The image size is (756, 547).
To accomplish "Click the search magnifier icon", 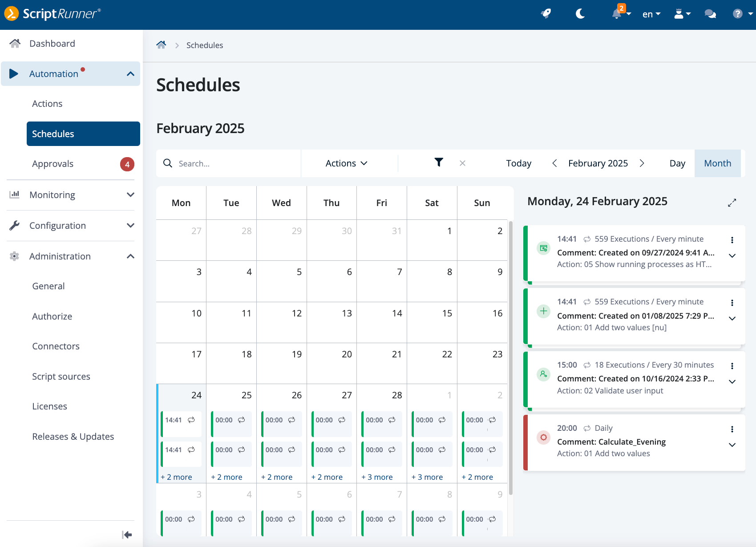I will click(168, 163).
